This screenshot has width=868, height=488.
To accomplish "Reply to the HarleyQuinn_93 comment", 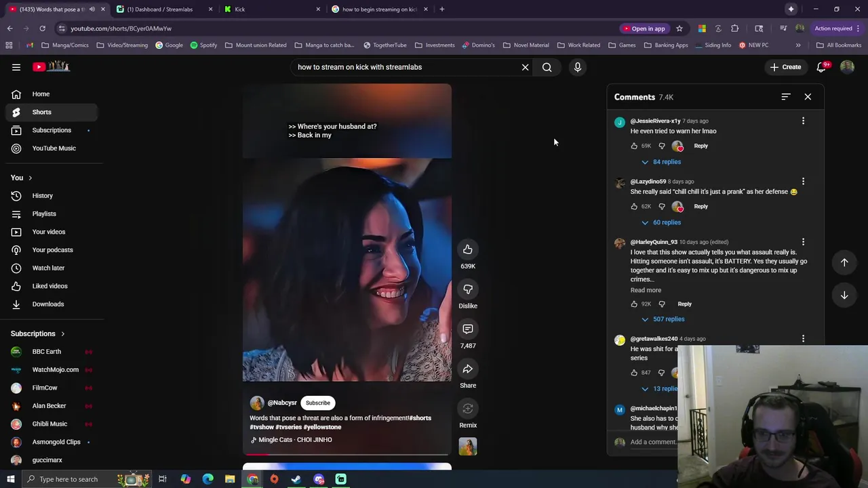I will click(684, 304).
